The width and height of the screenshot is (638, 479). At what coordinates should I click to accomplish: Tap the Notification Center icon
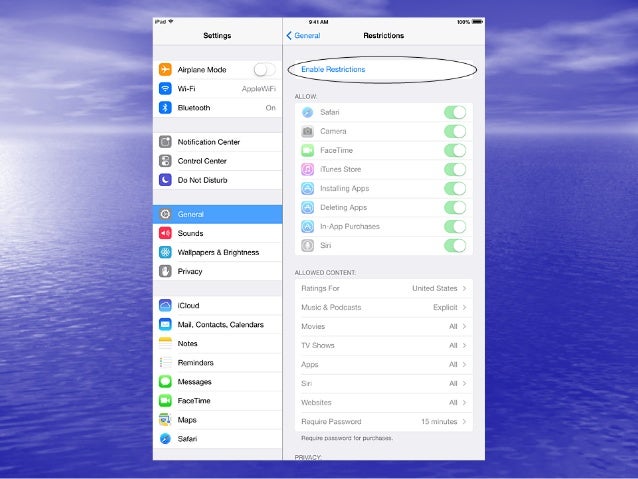coord(165,142)
